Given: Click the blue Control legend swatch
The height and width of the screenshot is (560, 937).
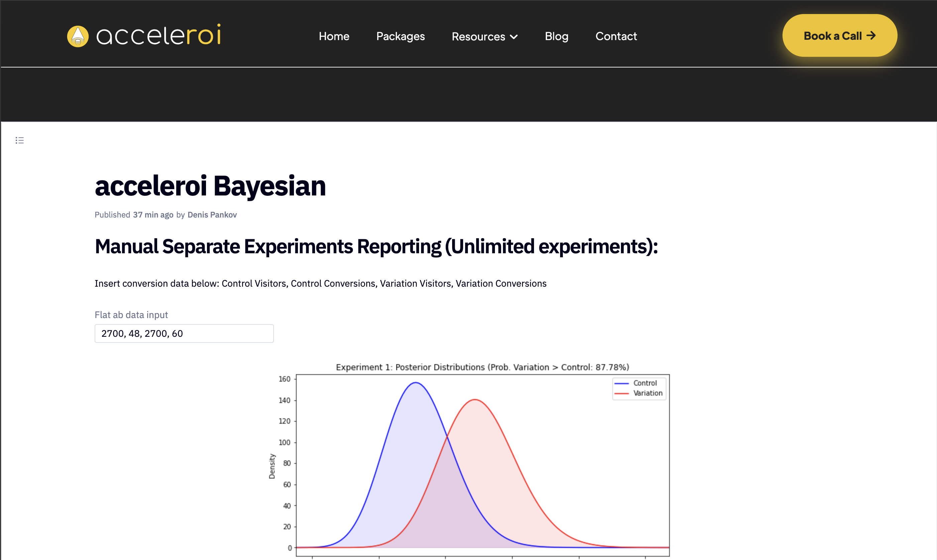Looking at the screenshot, I should tap(621, 383).
